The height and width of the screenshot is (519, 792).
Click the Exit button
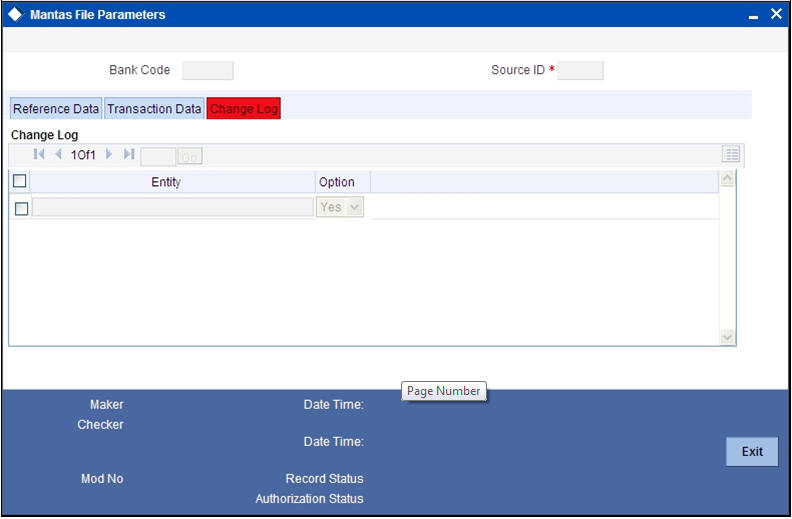752,451
